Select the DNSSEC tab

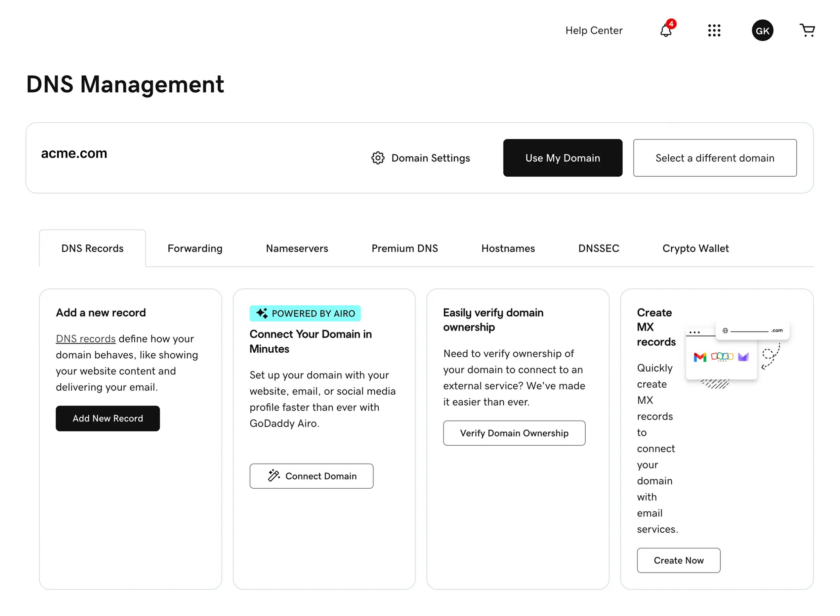[x=599, y=248]
